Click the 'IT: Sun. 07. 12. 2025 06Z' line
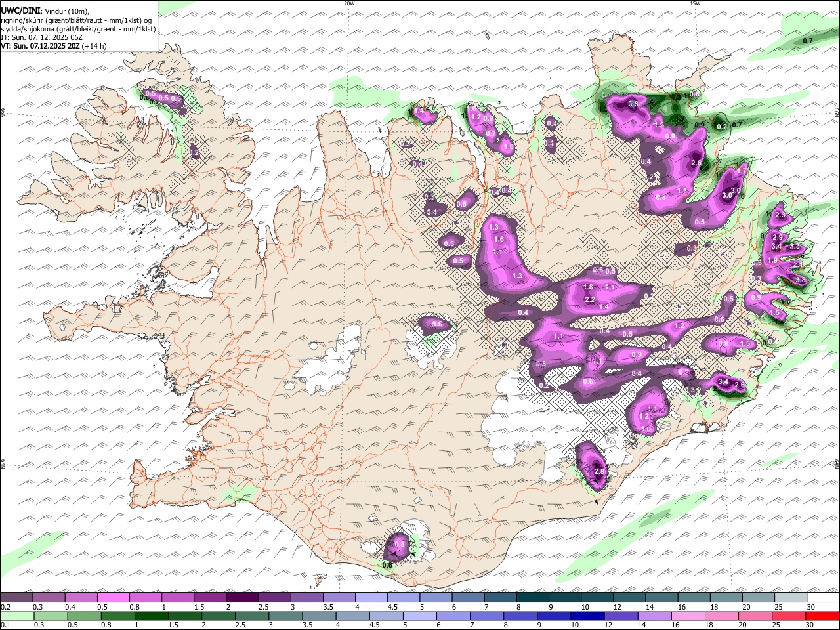840x630 pixels. pyautogui.click(x=42, y=37)
